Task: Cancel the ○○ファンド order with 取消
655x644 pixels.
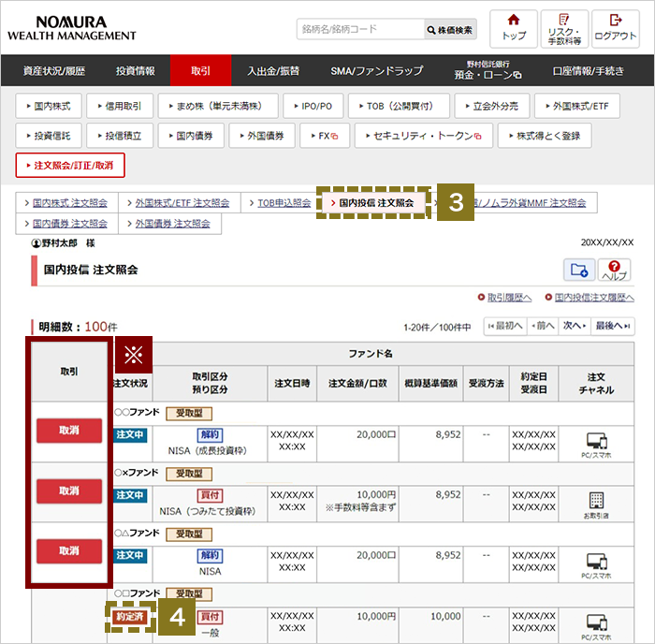Action: [69, 430]
